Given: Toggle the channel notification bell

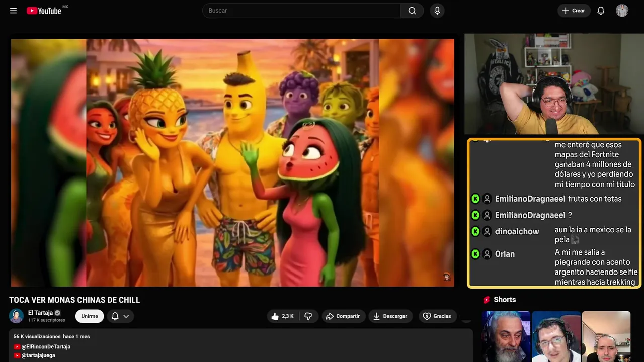Looking at the screenshot, I should 115,316.
